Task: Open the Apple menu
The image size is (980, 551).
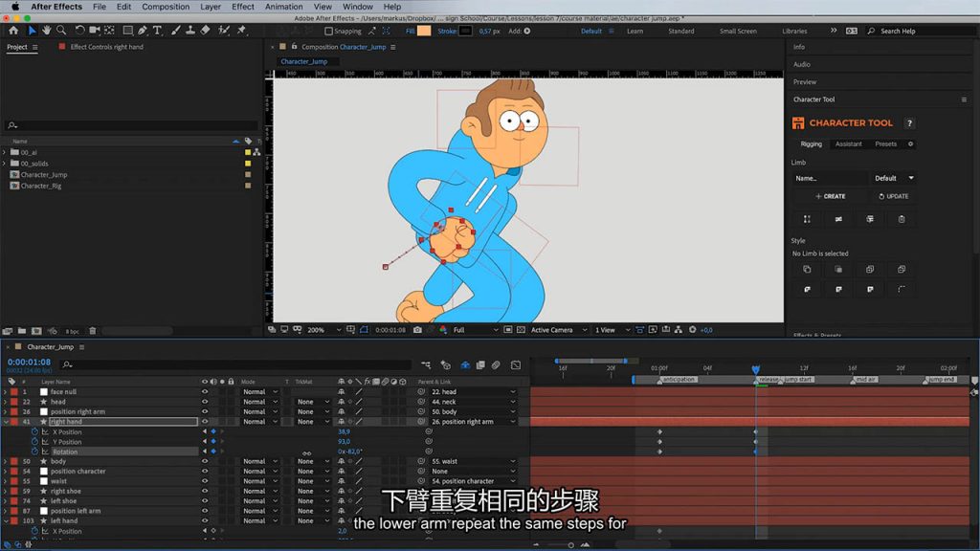Action: (15, 7)
